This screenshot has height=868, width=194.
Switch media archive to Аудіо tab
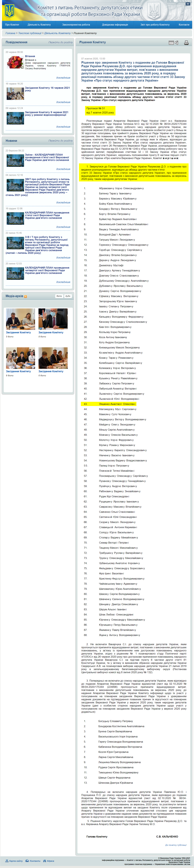click(x=68, y=296)
